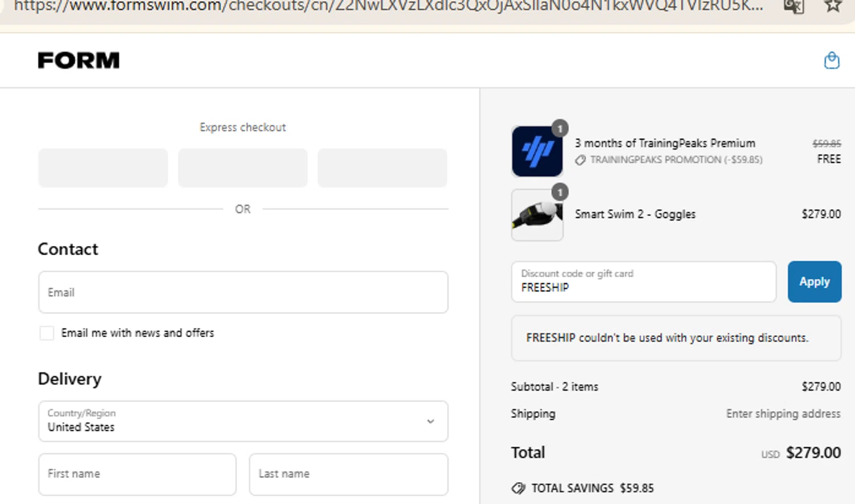The height and width of the screenshot is (504, 855).
Task: Click the Shipping label in order summary
Action: (533, 414)
